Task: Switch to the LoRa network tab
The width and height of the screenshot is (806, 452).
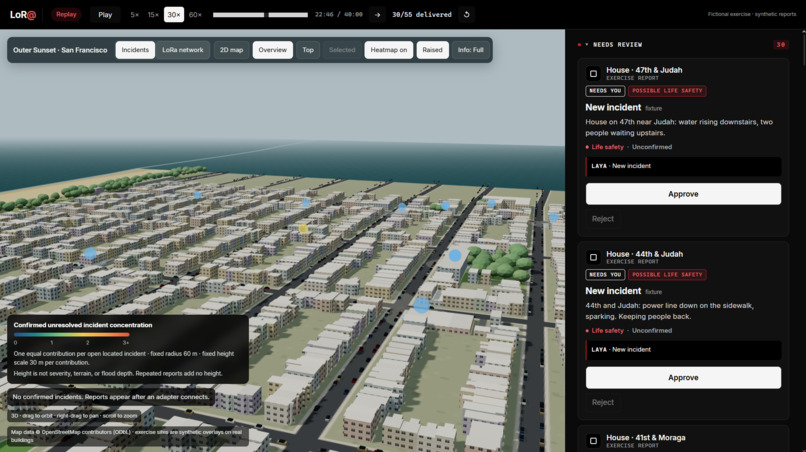Action: click(x=183, y=50)
